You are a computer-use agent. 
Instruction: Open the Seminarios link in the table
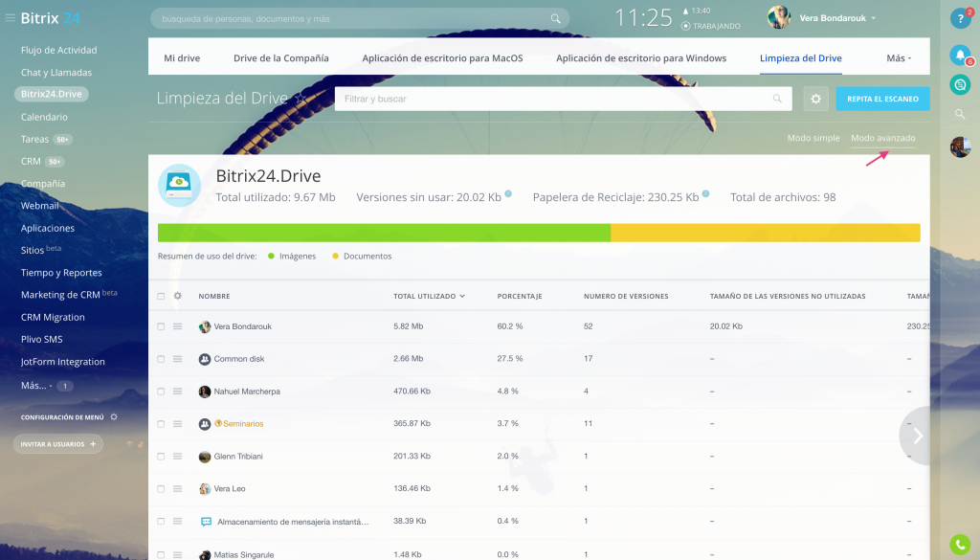243,424
